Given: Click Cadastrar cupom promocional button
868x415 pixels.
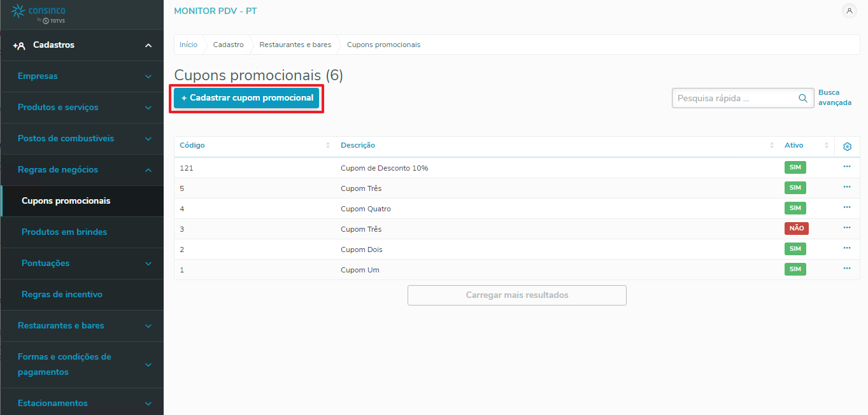Looking at the screenshot, I should click(x=247, y=98).
